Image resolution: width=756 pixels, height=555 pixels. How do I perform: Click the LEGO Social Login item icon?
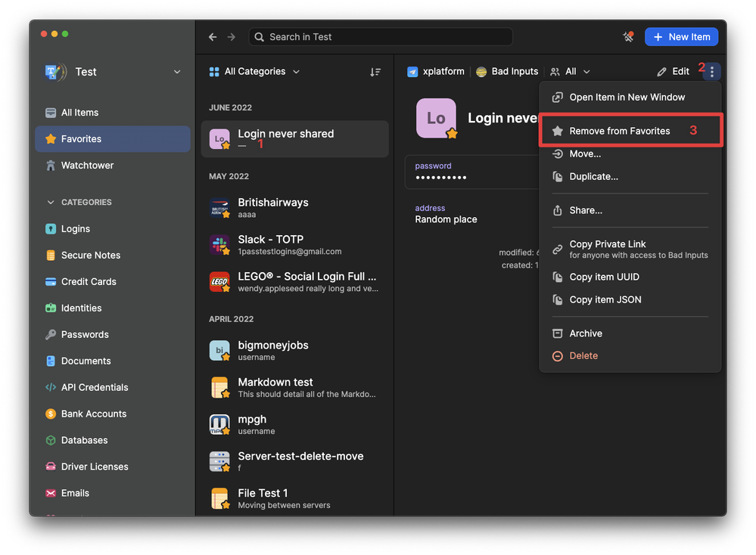tap(219, 282)
